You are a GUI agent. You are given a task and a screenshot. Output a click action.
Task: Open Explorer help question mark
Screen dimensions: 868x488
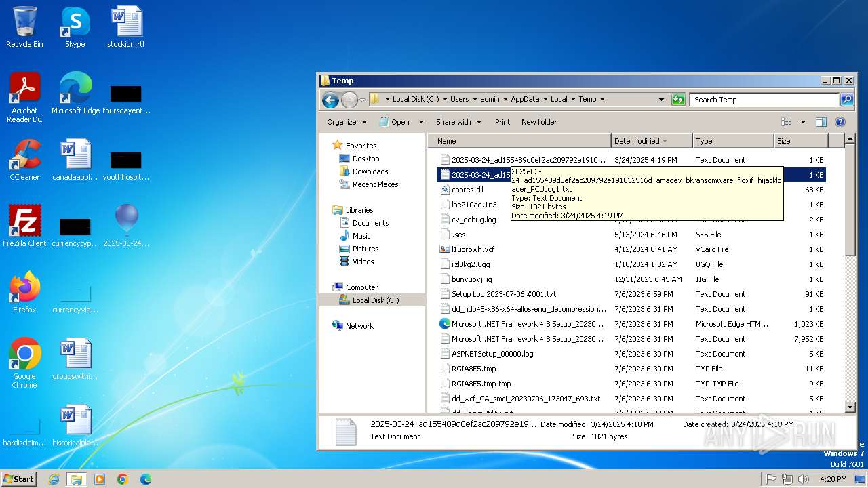coord(840,122)
